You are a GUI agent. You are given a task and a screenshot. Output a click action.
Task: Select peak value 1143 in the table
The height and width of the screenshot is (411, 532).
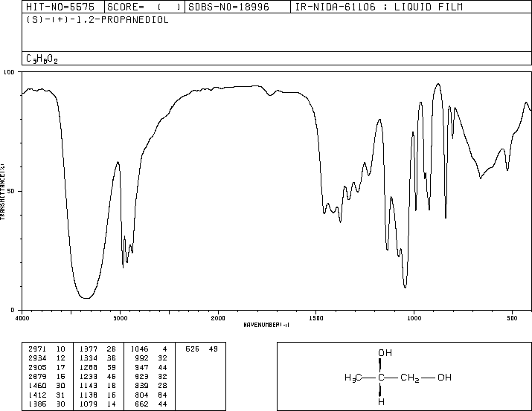pos(89,386)
